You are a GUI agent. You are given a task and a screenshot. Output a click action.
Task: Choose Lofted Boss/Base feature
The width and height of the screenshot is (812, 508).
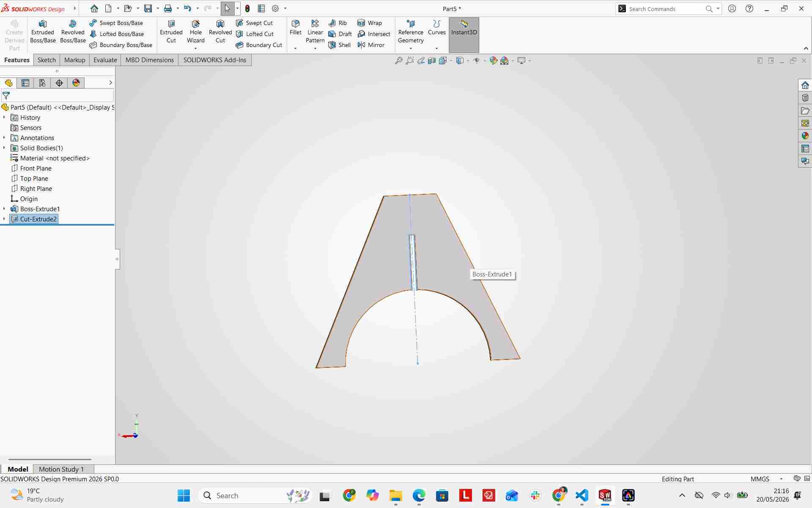pyautogui.click(x=117, y=34)
